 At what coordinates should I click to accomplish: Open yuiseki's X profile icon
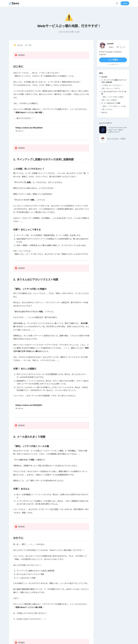pyautogui.click(x=121, y=47)
